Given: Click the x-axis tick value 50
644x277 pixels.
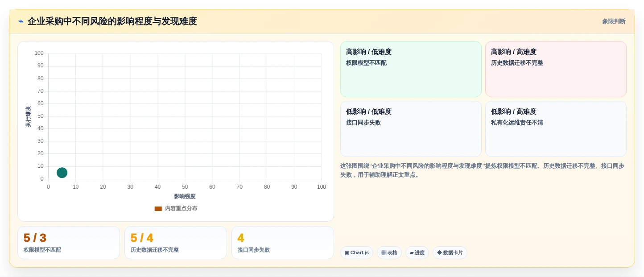Looking at the screenshot, I should tap(185, 187).
